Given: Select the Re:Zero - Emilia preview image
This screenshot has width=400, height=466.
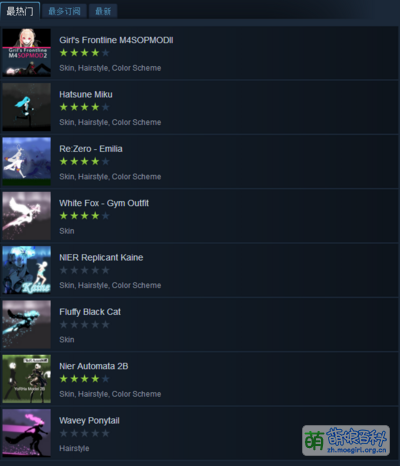Looking at the screenshot, I should coord(27,161).
